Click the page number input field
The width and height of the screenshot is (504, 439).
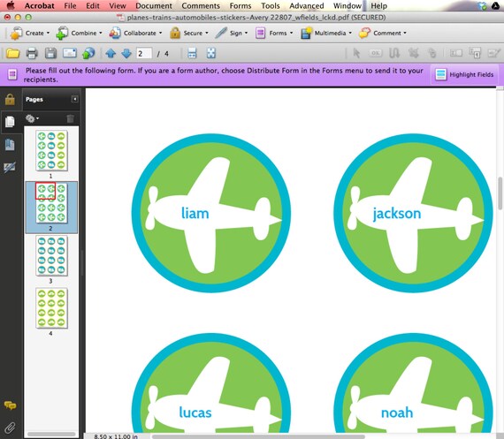[x=144, y=53]
